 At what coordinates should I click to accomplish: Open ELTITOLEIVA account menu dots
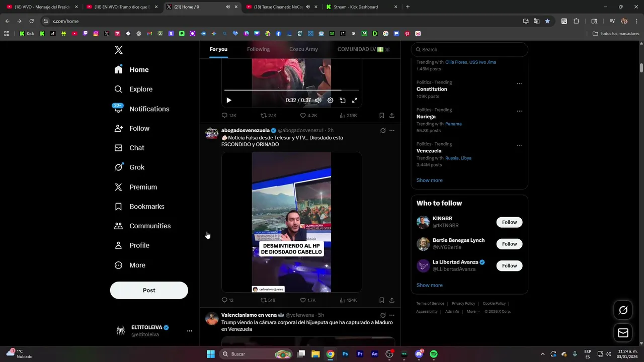click(190, 331)
